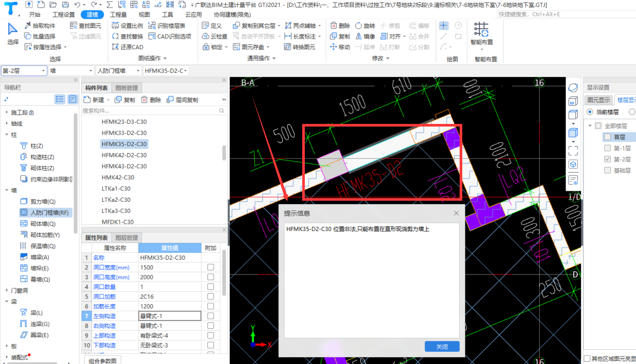Image resolution: width=636 pixels, height=364 pixels.
Task: Expand the 门窗洞 tree node
Action: coord(7,290)
